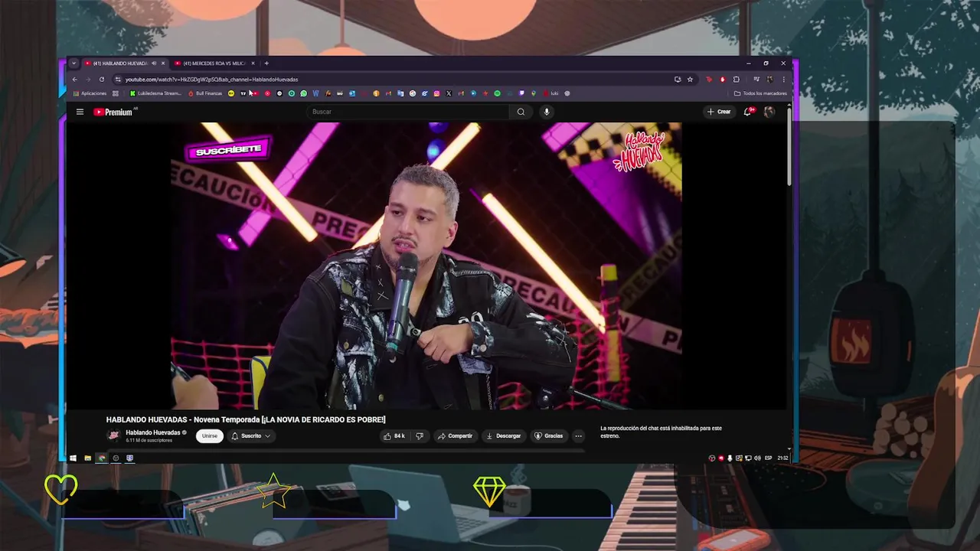Start voice search with microphone icon
980x551 pixels.
pos(546,112)
